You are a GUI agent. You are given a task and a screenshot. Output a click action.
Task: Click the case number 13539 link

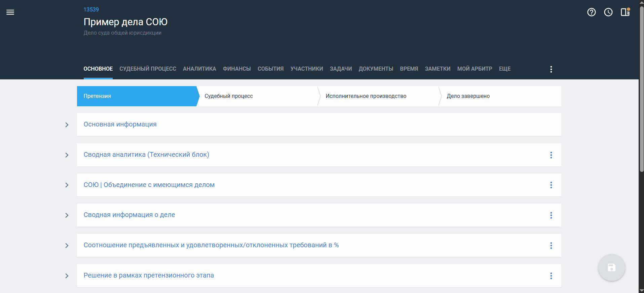pyautogui.click(x=91, y=9)
